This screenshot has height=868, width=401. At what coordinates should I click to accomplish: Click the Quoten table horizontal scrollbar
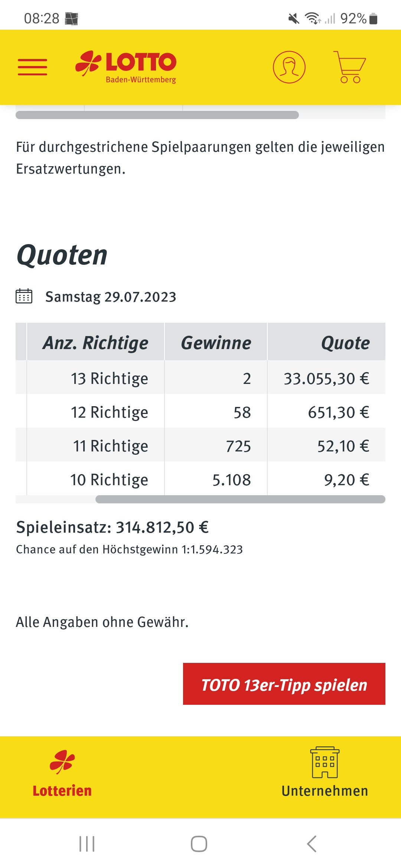[240, 499]
